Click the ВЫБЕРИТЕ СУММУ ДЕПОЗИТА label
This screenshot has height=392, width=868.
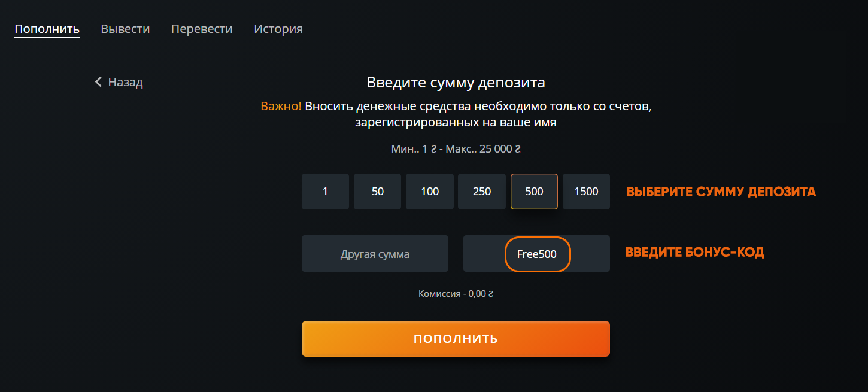pos(721,192)
